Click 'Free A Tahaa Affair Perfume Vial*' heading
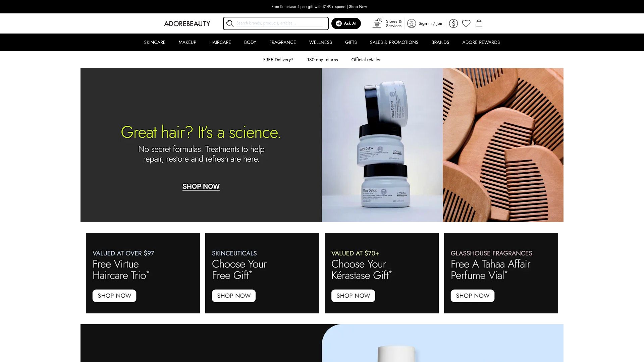 pos(490,269)
